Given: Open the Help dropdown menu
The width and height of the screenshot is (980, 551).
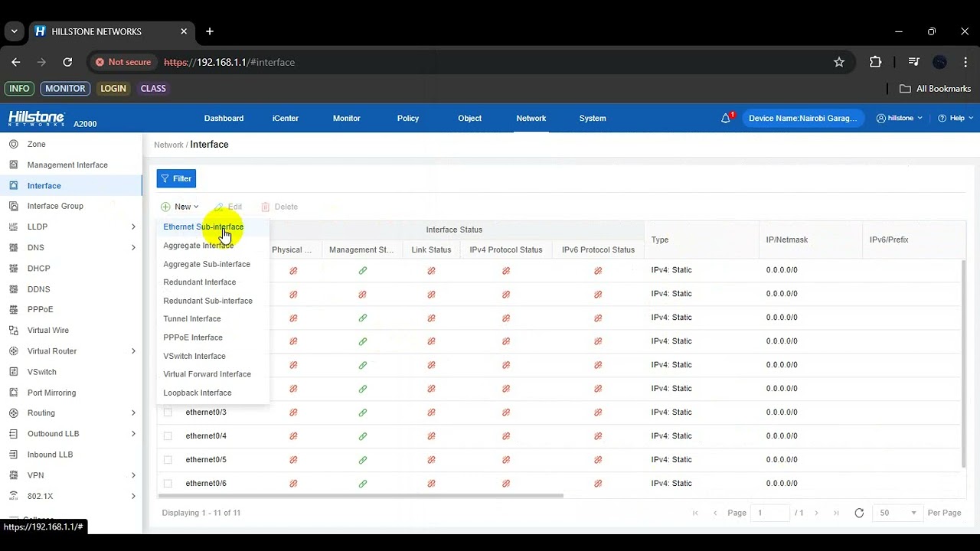Looking at the screenshot, I should pos(955,118).
